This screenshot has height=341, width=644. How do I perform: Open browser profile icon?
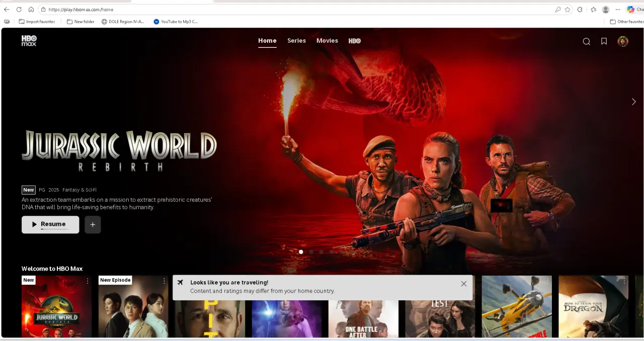coord(606,10)
